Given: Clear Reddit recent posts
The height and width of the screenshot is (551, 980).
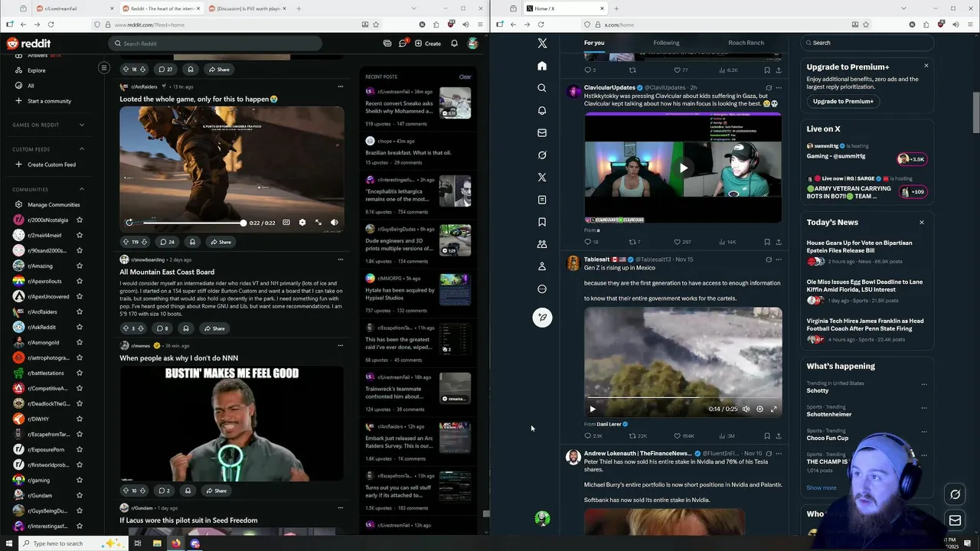Looking at the screenshot, I should [465, 77].
